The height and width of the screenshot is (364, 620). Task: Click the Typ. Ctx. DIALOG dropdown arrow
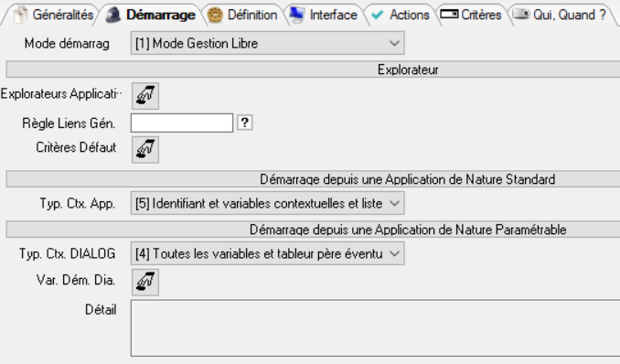(x=394, y=253)
